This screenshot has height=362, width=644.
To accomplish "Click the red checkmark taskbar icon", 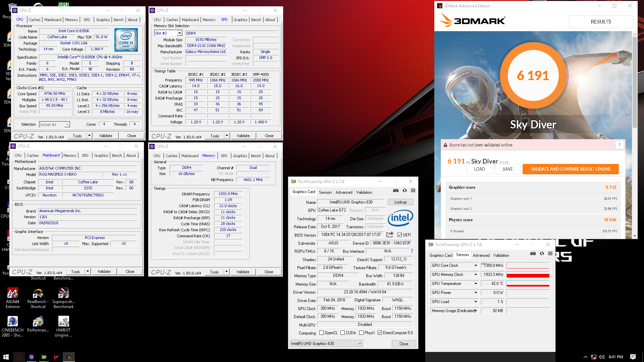I will click(x=56, y=357).
